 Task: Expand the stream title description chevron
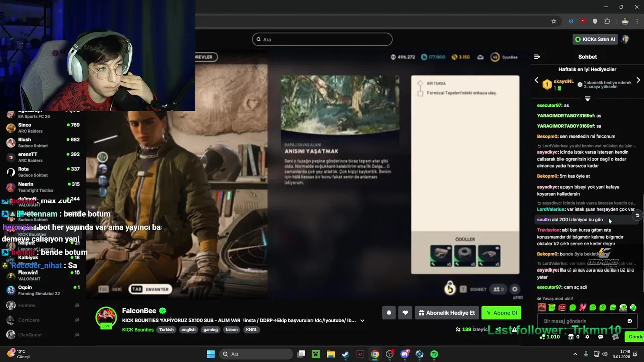pos(362,320)
